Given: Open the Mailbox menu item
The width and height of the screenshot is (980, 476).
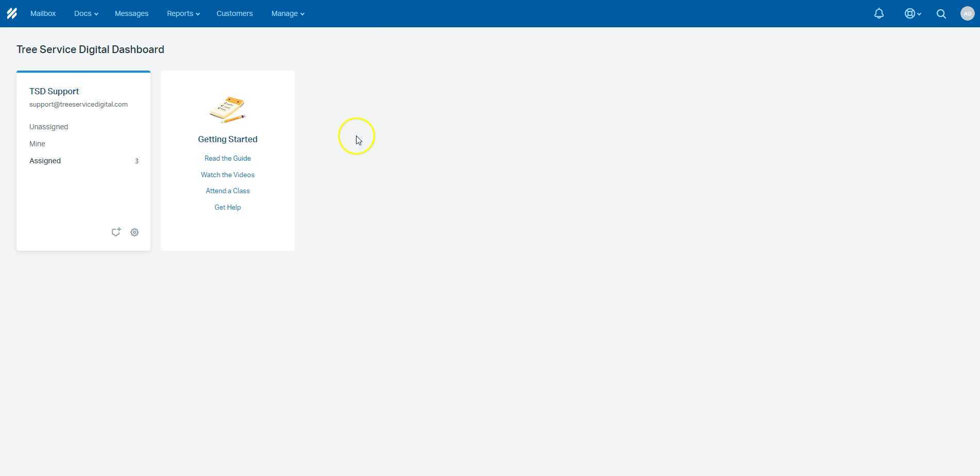Looking at the screenshot, I should (x=43, y=13).
